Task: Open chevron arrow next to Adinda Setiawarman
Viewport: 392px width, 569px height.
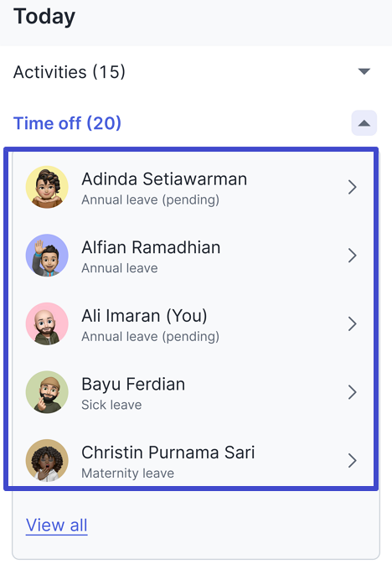Action: point(352,187)
